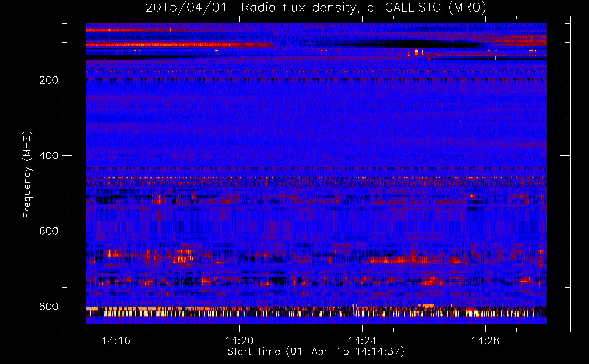Click the 400 frequency tick label
Viewport: 589px width, 364px height.
49,156
